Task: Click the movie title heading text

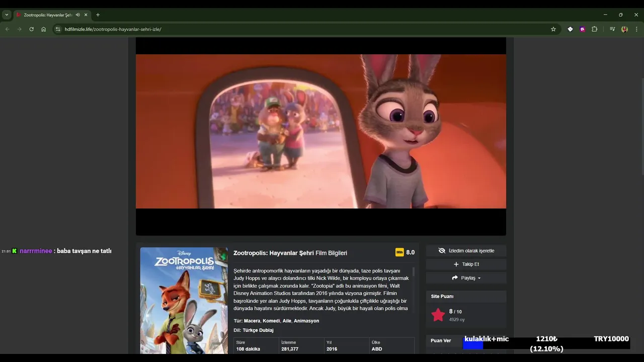Action: pyautogui.click(x=290, y=253)
